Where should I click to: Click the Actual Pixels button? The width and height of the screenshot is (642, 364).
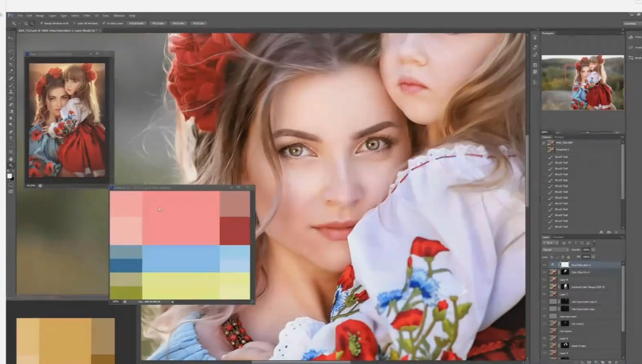pos(137,23)
